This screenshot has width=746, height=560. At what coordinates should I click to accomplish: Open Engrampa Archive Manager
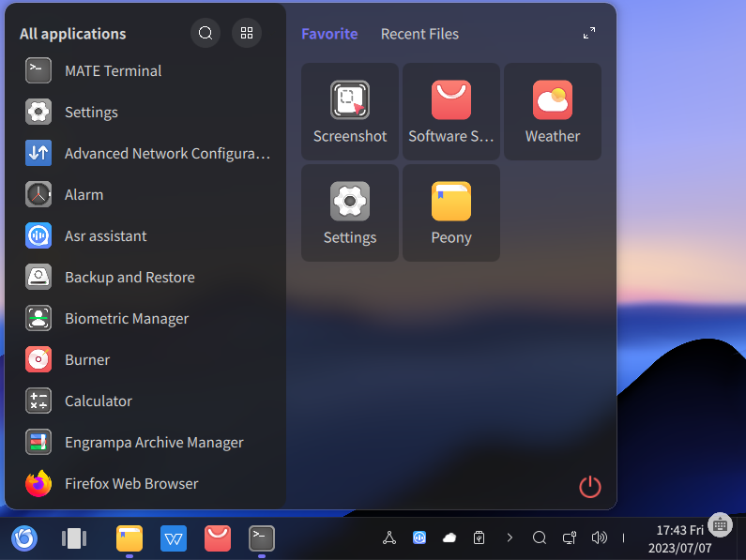pyautogui.click(x=145, y=443)
